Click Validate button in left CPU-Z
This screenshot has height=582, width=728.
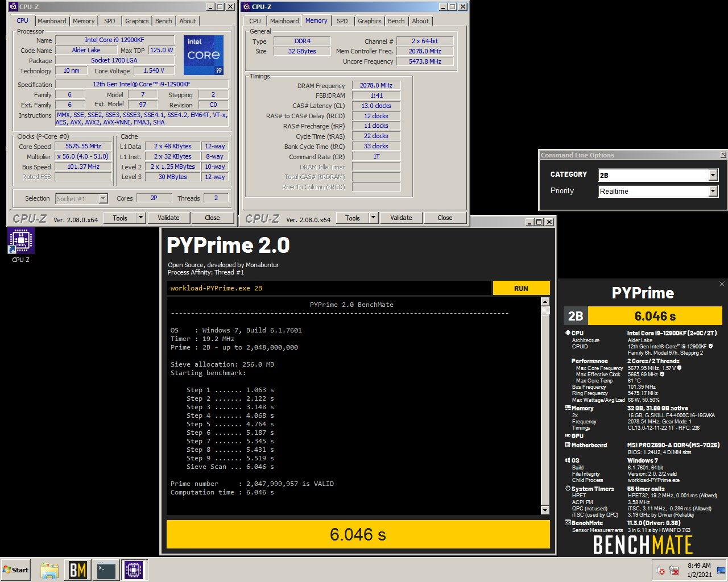pyautogui.click(x=168, y=218)
